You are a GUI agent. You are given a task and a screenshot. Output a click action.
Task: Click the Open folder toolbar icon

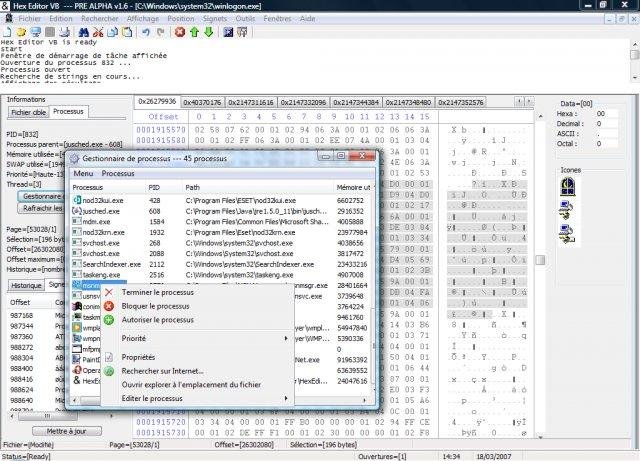[21, 32]
